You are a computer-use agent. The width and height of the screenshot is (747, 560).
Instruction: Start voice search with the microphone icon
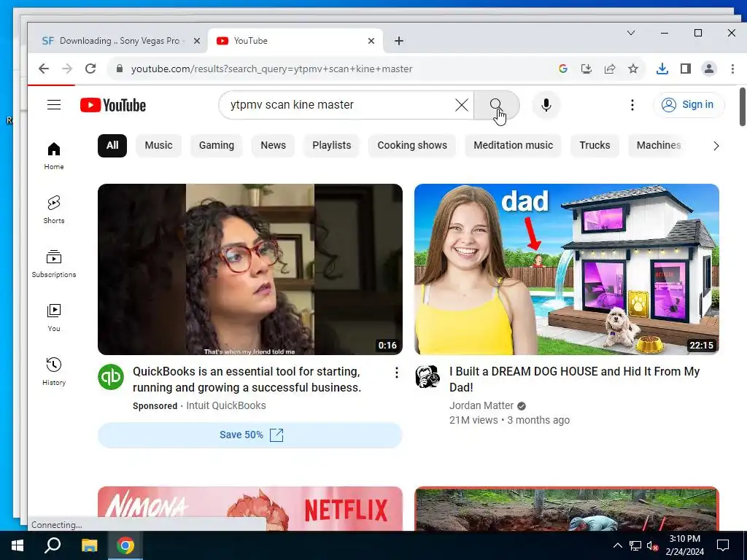tap(546, 105)
